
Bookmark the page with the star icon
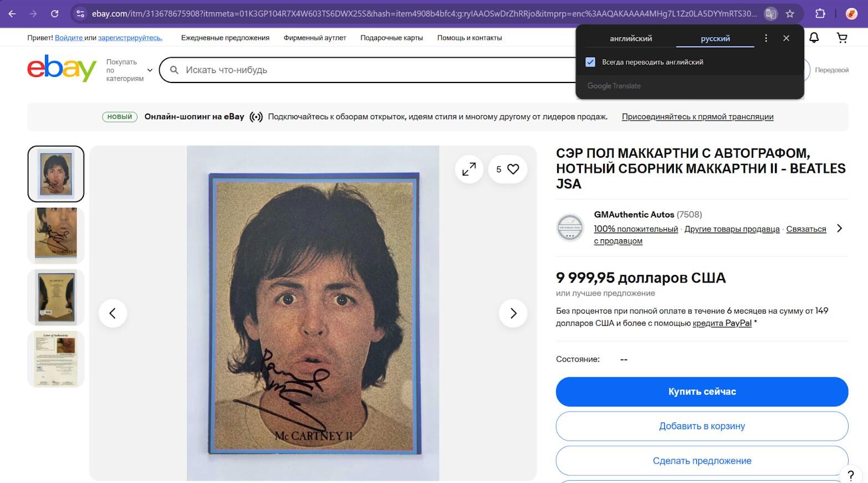point(790,14)
